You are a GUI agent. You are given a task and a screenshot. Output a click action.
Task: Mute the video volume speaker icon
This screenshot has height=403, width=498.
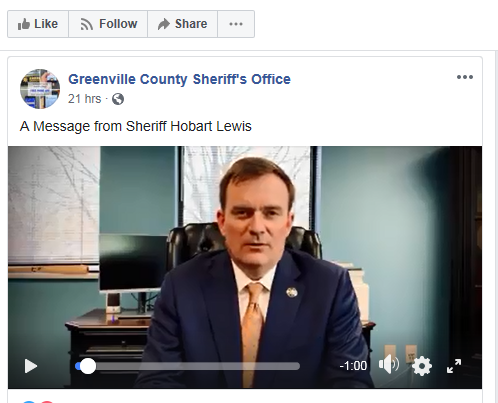[x=389, y=365]
